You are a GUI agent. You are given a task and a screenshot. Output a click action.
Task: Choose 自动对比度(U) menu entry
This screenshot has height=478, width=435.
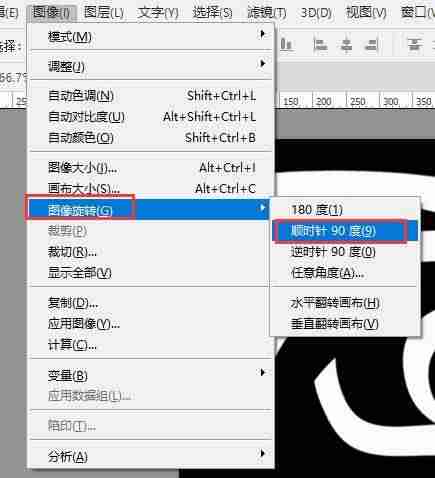(x=151, y=117)
